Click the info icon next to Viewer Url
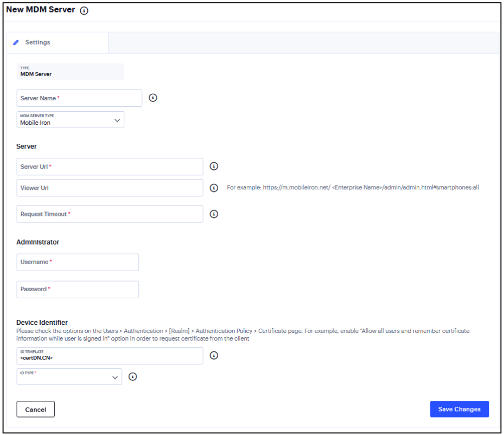This screenshot has width=504, height=435. pyautogui.click(x=214, y=187)
